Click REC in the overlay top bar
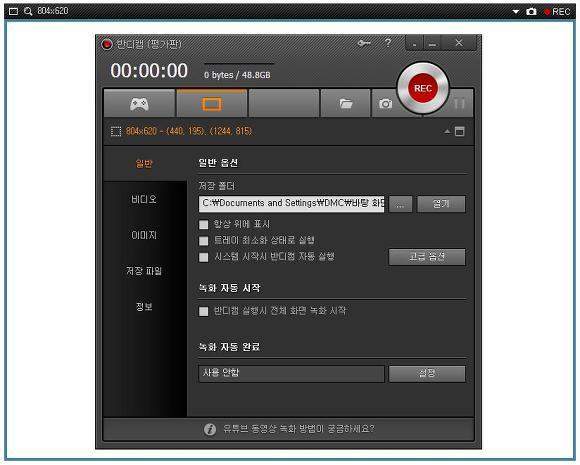 tap(557, 12)
